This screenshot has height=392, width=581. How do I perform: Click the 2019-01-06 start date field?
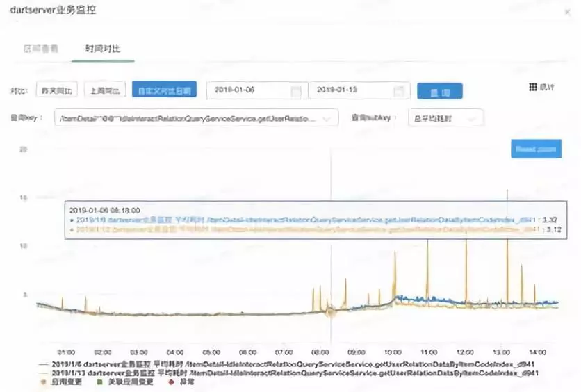(256, 90)
